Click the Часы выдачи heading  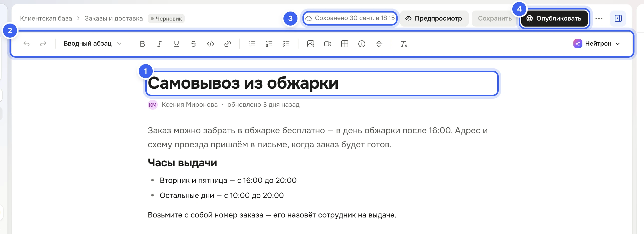182,163
